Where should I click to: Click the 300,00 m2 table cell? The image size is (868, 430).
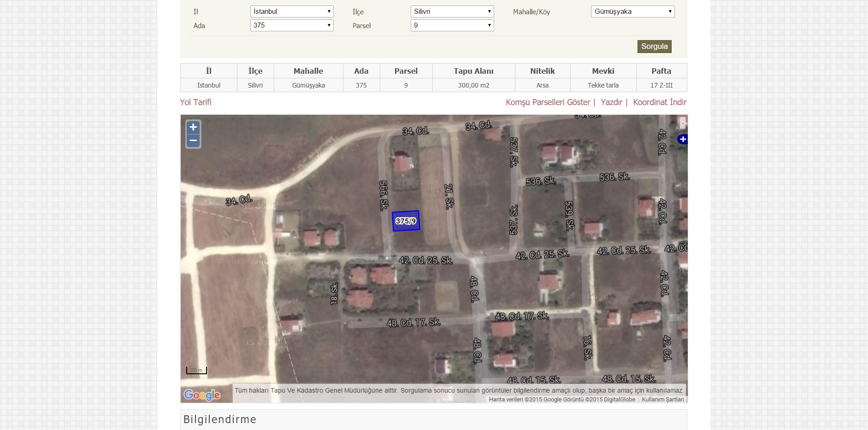tap(473, 85)
